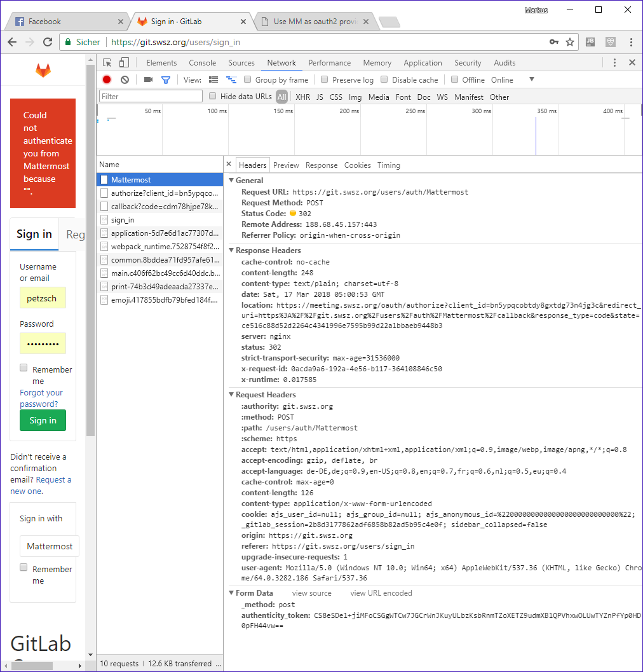This screenshot has width=643, height=672.
Task: Enable the Preserve log checkbox
Action: [x=324, y=79]
